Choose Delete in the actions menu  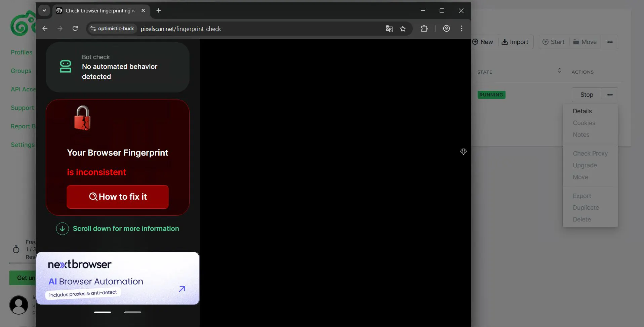(x=581, y=219)
